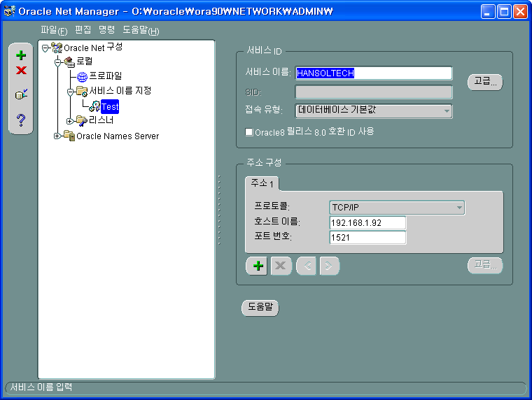Click the right arrow next address button
The height and width of the screenshot is (400, 532).
[x=329, y=266]
